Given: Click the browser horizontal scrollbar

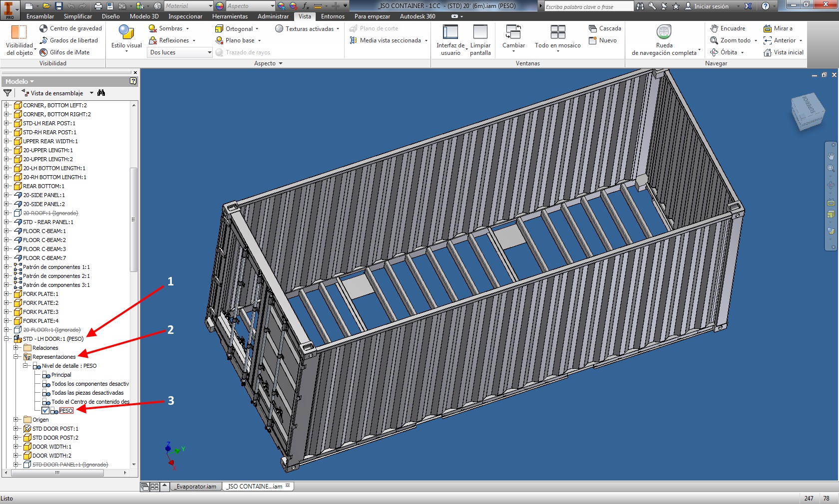Looking at the screenshot, I should (57, 472).
